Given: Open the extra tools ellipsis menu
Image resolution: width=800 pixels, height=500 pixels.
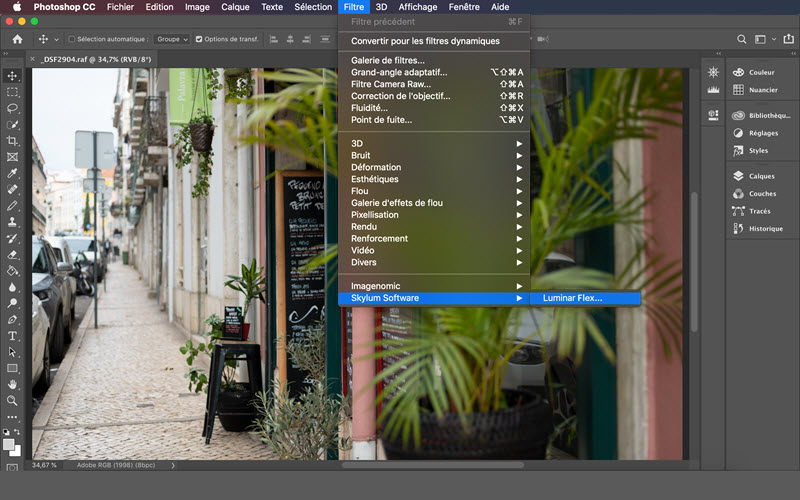Looking at the screenshot, I should click(x=12, y=417).
